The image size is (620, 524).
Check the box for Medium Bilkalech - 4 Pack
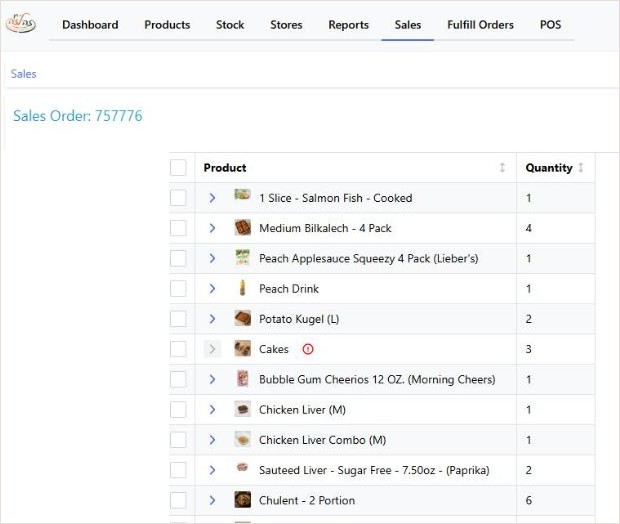point(178,228)
